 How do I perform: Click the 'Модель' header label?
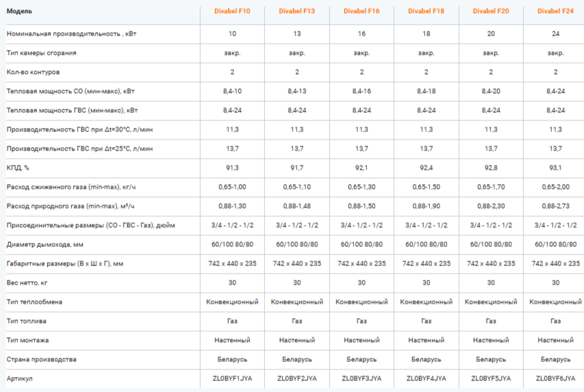click(19, 11)
